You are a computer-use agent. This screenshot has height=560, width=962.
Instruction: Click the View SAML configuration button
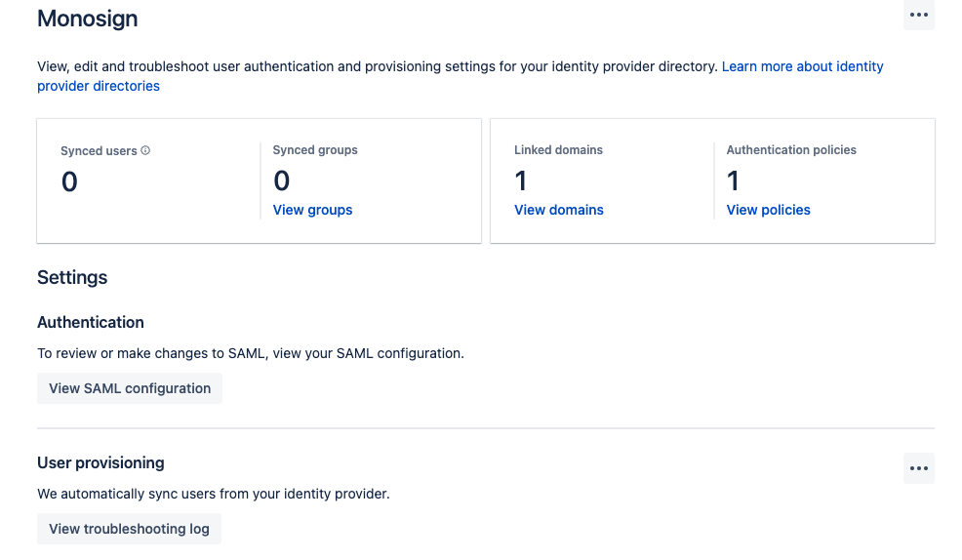130,388
